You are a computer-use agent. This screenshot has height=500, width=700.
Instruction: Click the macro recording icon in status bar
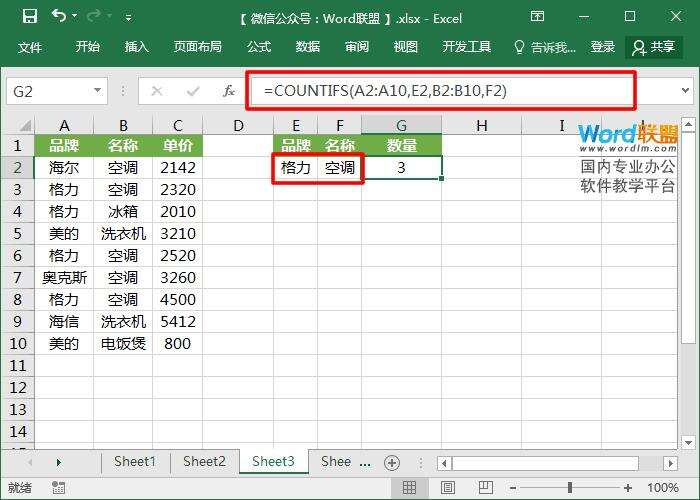(x=58, y=488)
